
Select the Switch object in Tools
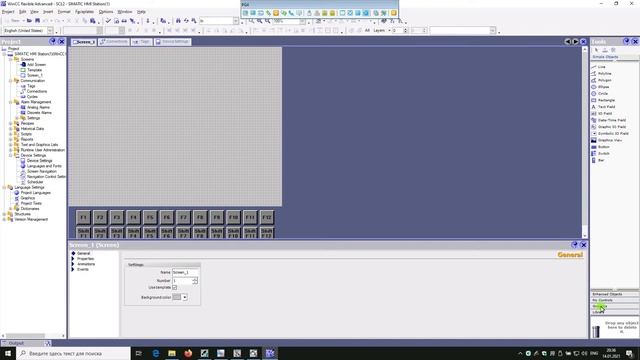pyautogui.click(x=603, y=153)
